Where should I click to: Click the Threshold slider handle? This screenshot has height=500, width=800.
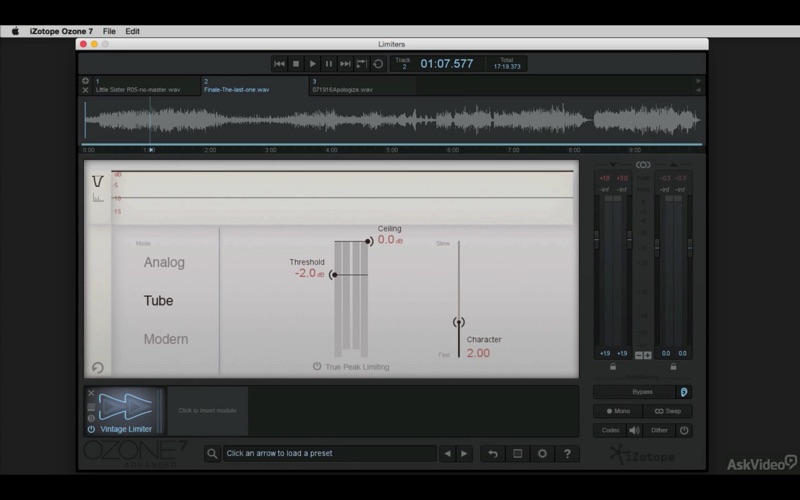tap(334, 275)
